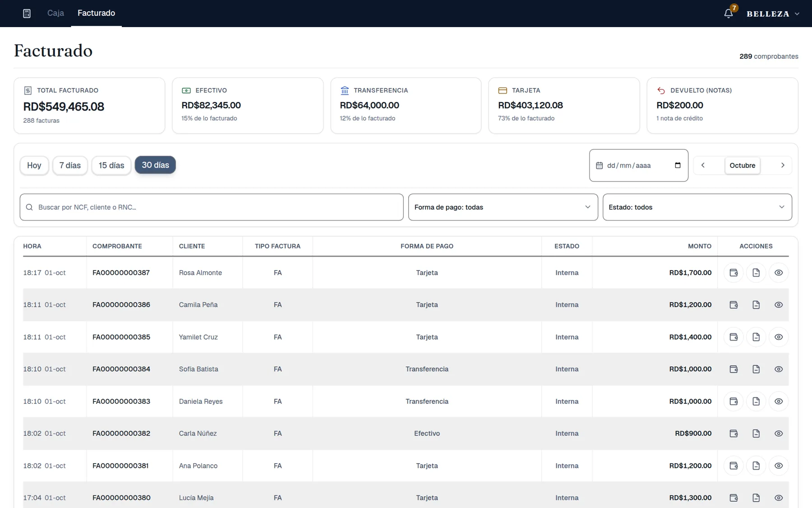This screenshot has width=812, height=508.
Task: Open document for invoice FA00000000382
Action: point(756,433)
